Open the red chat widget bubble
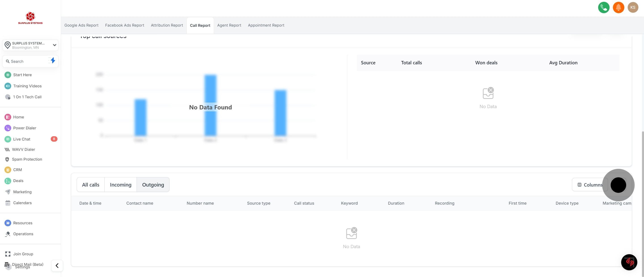644x277 pixels. [x=629, y=262]
